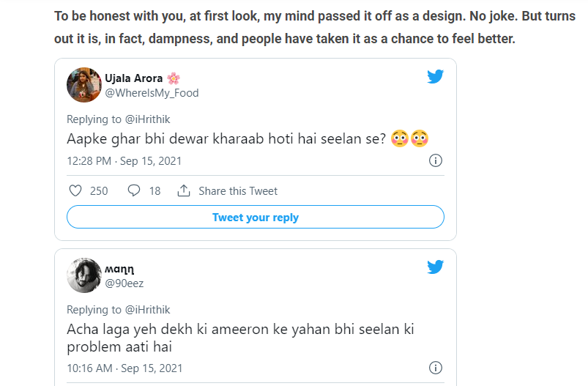
Task: Like Ujala Arora's tweet with heart icon
Action: tap(75, 191)
